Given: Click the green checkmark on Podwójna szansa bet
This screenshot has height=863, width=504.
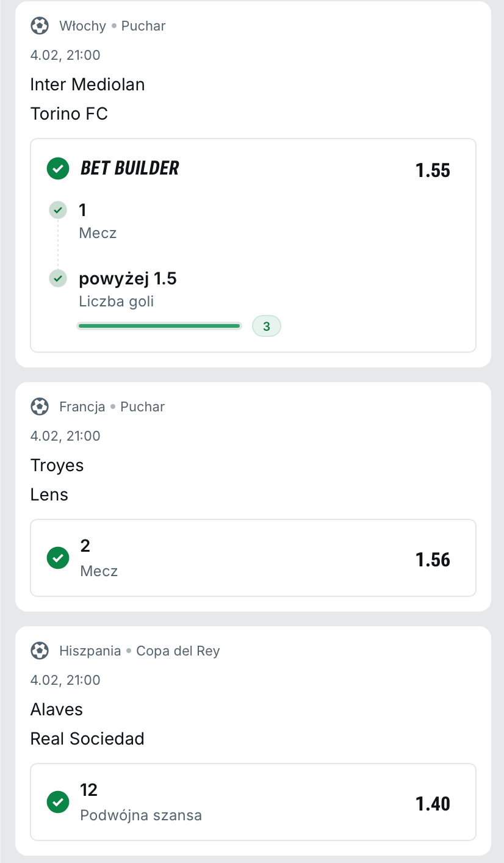Looking at the screenshot, I should pos(58,802).
